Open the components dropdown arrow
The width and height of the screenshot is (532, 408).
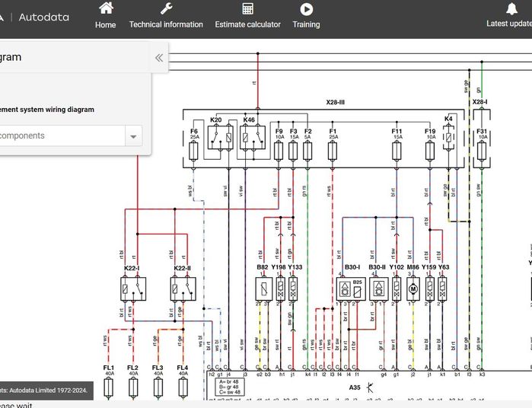(133, 136)
